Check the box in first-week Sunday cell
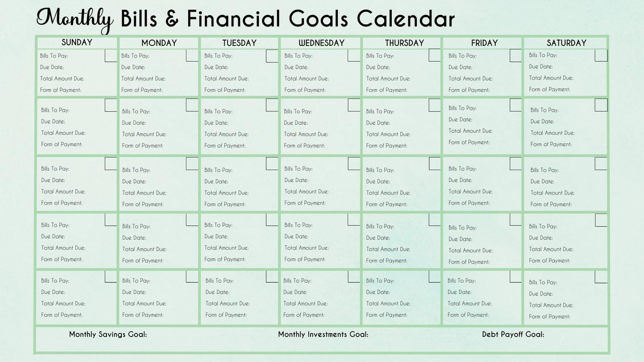This screenshot has height=362, width=644. [x=111, y=56]
